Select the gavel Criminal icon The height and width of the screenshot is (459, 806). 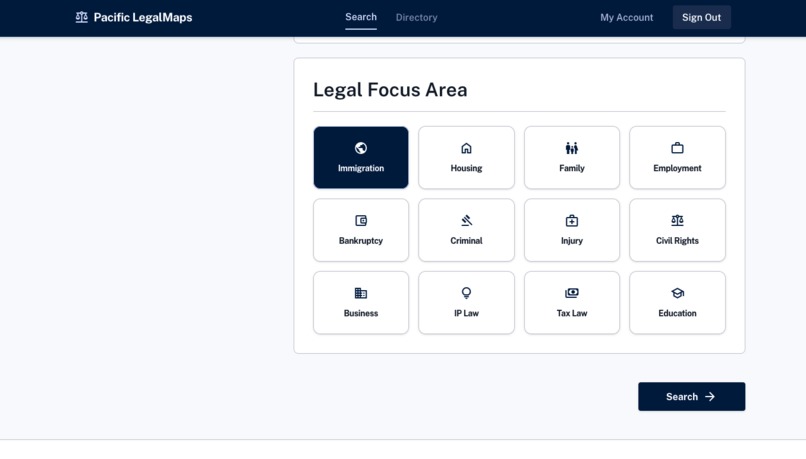[466, 221]
